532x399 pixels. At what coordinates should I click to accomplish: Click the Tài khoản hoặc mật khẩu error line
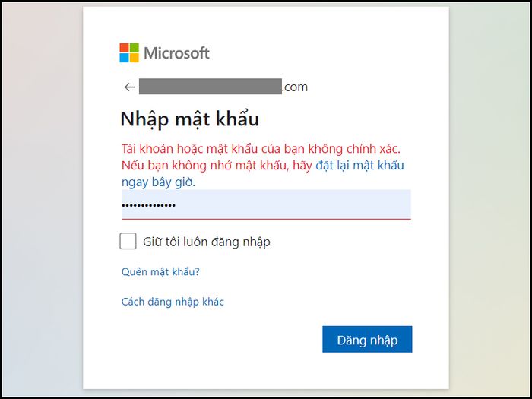tap(261, 149)
